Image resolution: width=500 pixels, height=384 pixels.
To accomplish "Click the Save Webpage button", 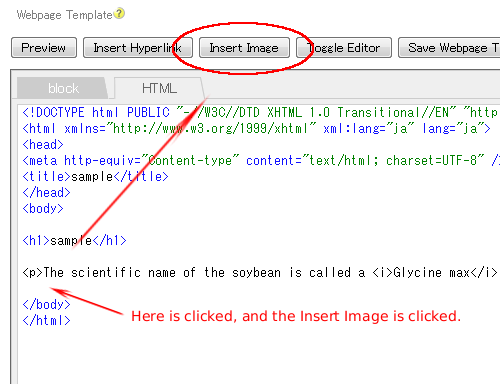I will click(449, 48).
